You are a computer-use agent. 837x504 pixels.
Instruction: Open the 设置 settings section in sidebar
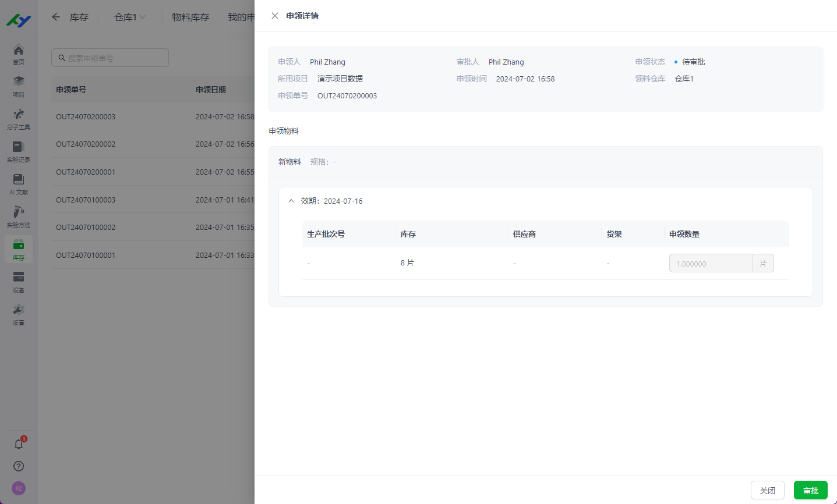[18, 310]
